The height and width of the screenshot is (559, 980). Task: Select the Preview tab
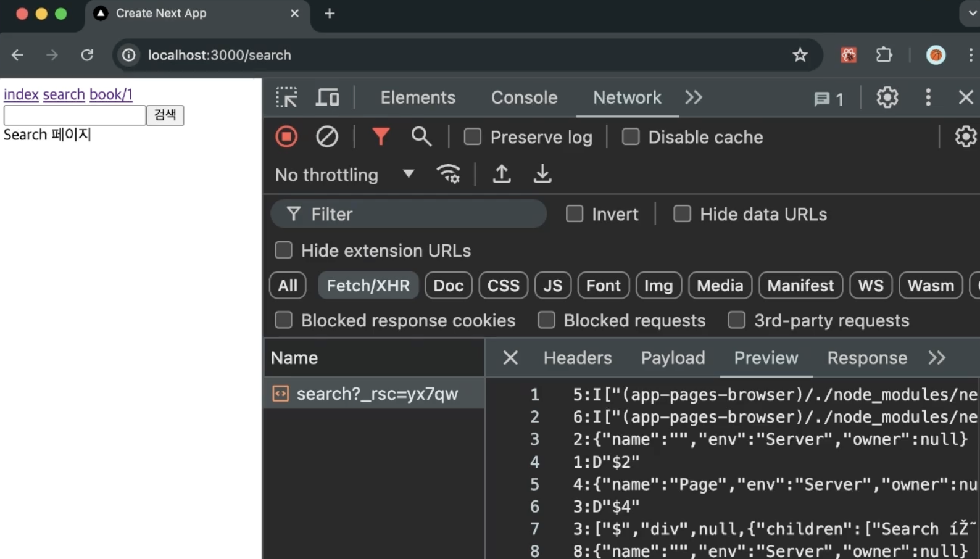pos(766,358)
